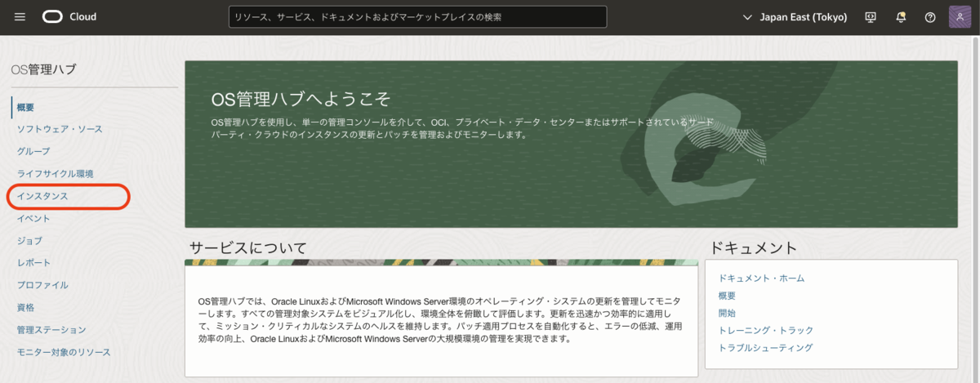Open the user profile avatar menu
This screenshot has height=383, width=980.
pyautogui.click(x=959, y=17)
